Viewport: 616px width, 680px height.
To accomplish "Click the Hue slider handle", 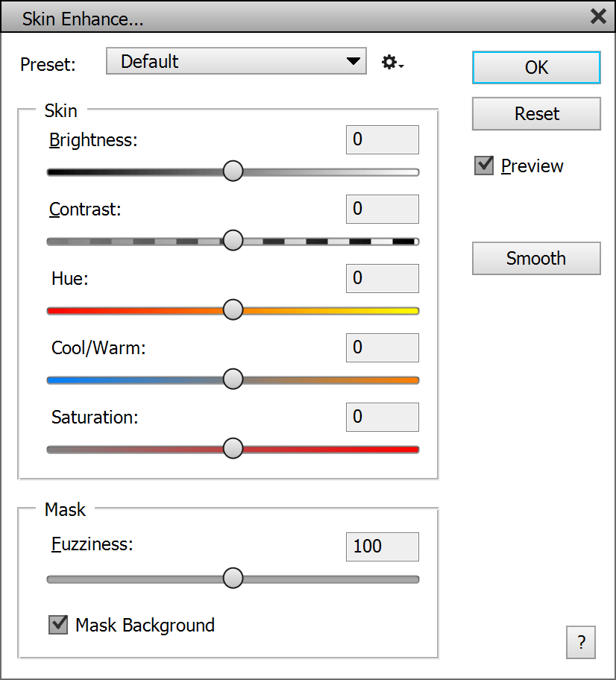I will click(x=233, y=309).
